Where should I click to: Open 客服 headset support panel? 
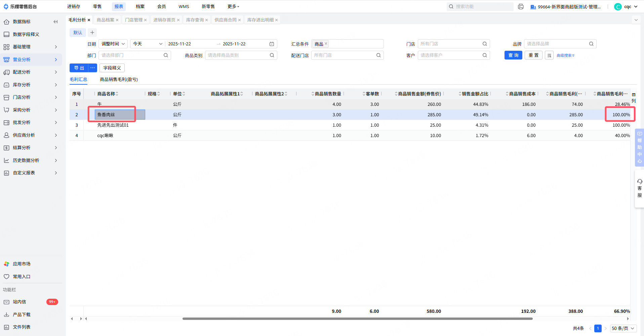coord(639,188)
